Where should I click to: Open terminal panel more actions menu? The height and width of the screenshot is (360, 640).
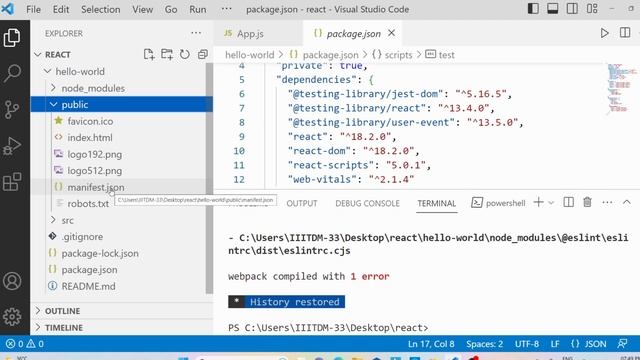point(607,202)
